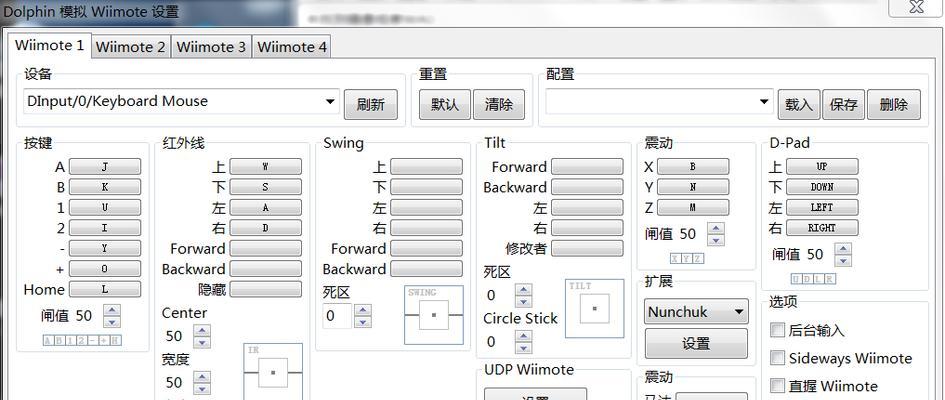Click the 2 button mapping I
Viewport: 945px width, 400px height.
[105, 228]
